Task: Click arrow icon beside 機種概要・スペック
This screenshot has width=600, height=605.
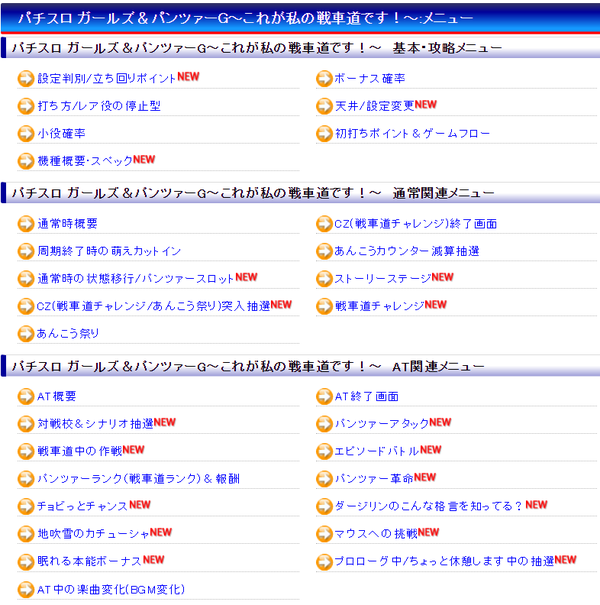Action: (x=26, y=161)
